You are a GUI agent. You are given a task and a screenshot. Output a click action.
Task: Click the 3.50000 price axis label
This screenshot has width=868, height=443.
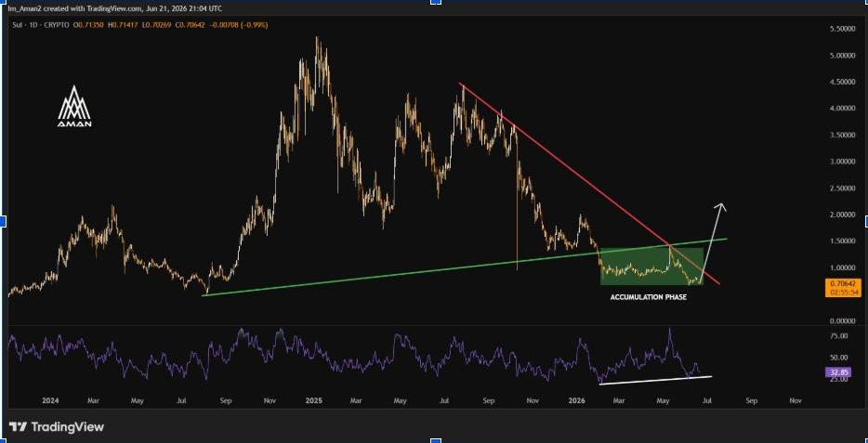tap(841, 135)
